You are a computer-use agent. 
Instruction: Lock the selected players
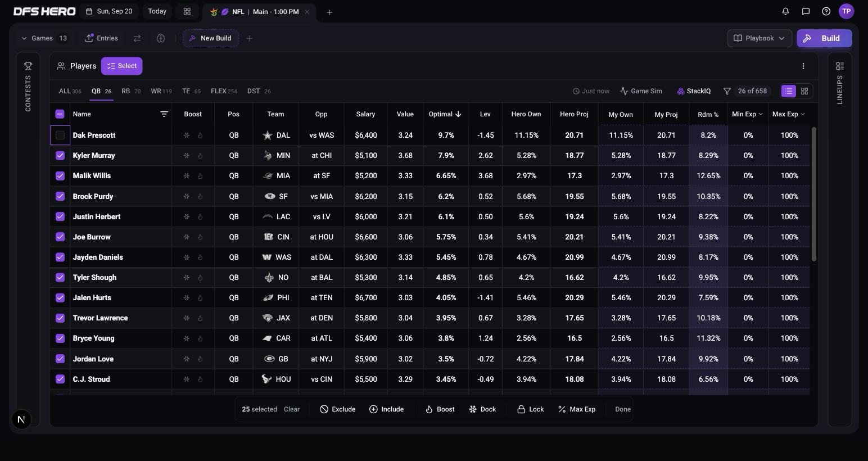530,409
